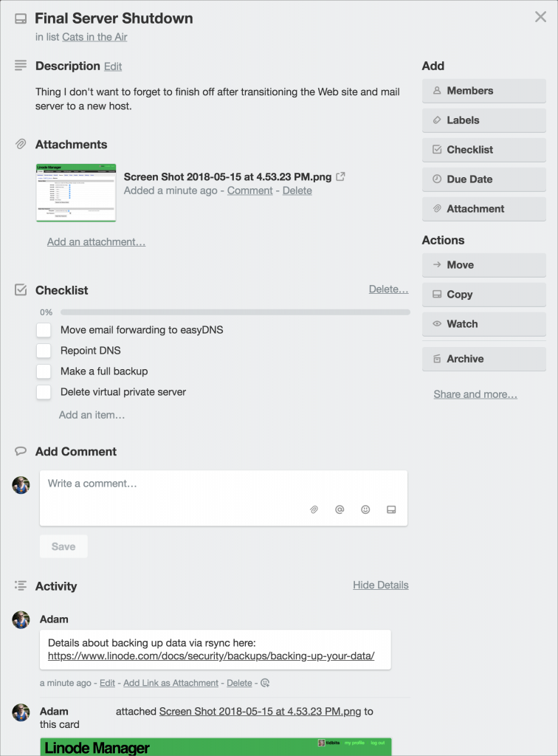
Task: Open attachment in new window icon
Action: click(x=341, y=176)
